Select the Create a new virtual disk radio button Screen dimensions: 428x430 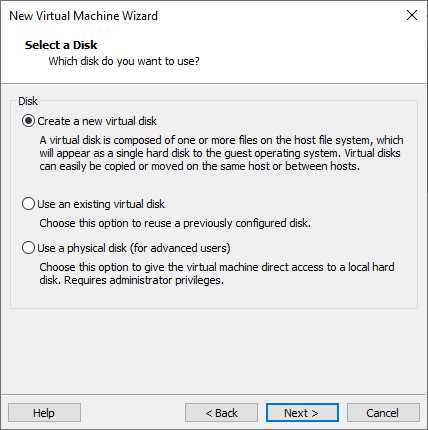[x=28, y=121]
